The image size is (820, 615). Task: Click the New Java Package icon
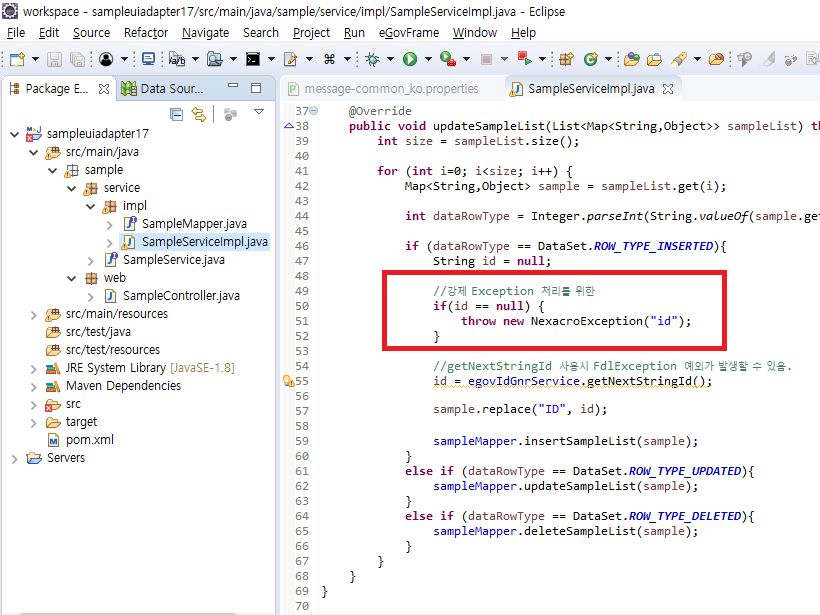coord(566,60)
